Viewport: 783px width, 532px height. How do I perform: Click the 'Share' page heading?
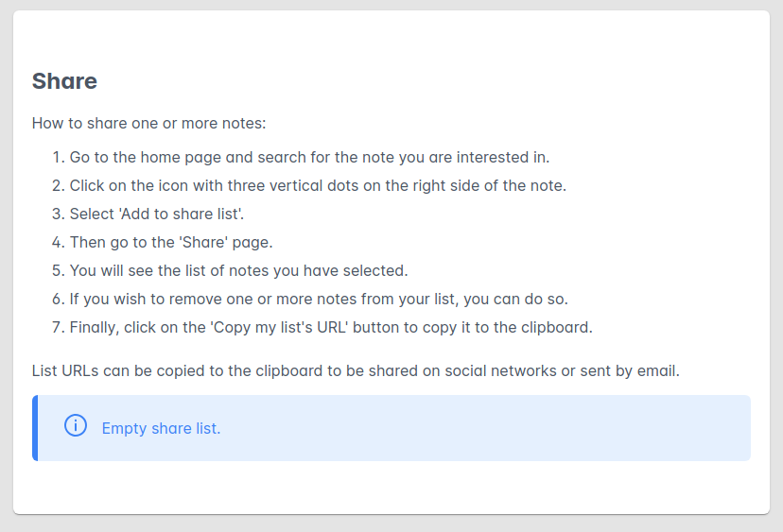(x=64, y=81)
